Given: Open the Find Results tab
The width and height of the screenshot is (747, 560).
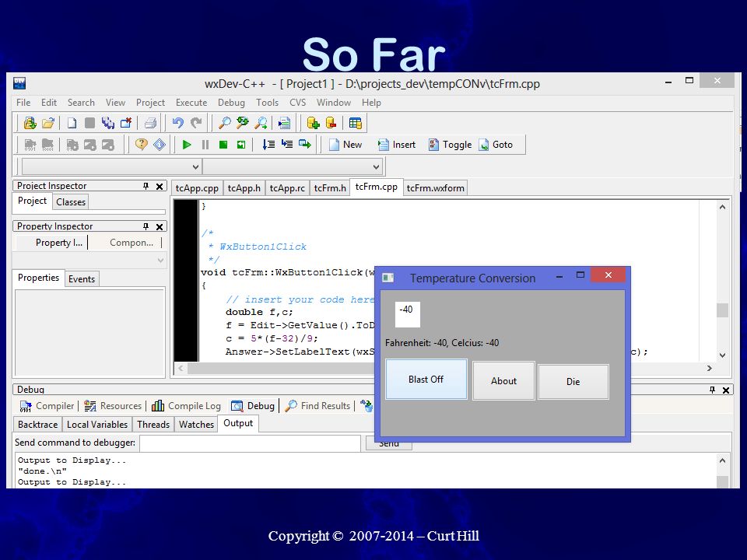Looking at the screenshot, I should 317,406.
